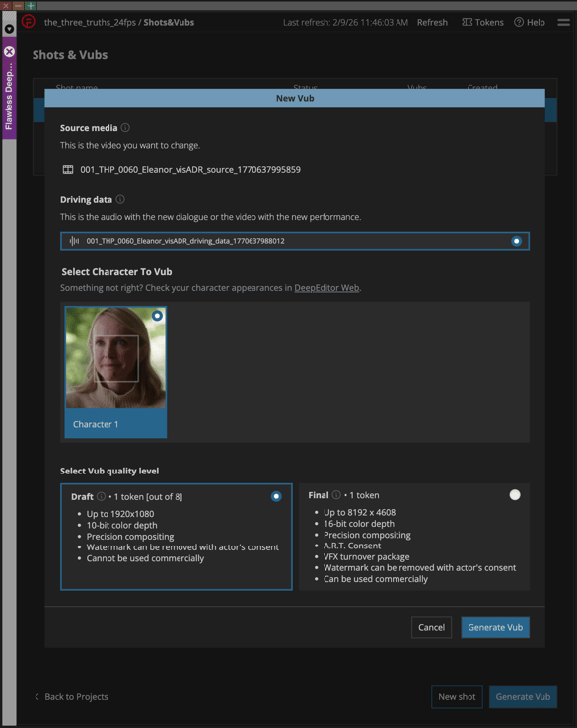Click the source media filename text
This screenshot has height=728, width=577.
coord(190,169)
